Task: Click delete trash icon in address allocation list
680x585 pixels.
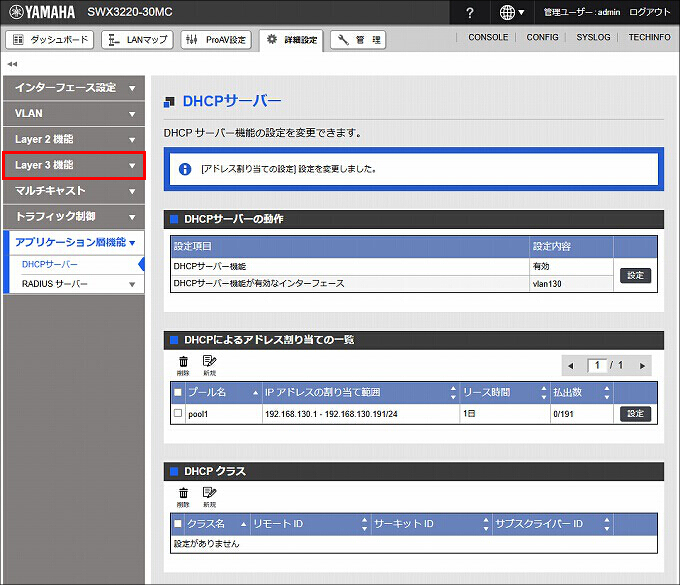Action: tap(183, 365)
